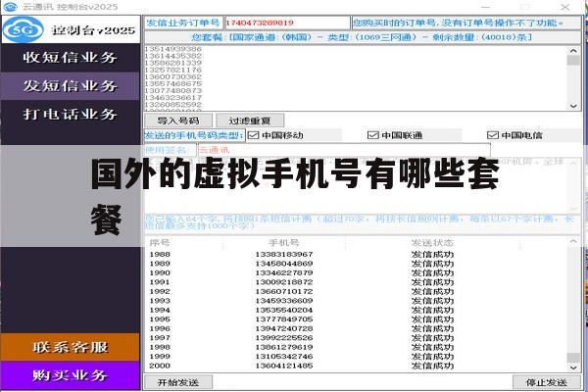Click into the phone number list text area
588x392 pixels.
[x=357, y=78]
